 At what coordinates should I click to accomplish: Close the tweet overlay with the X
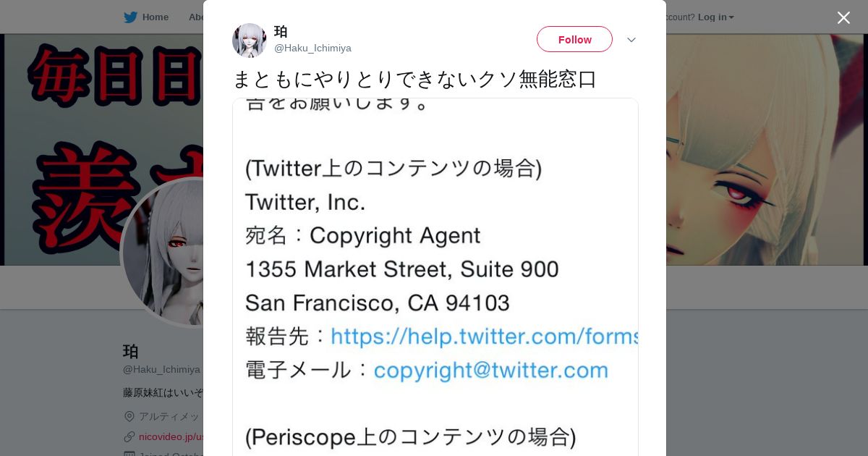pos(843,17)
